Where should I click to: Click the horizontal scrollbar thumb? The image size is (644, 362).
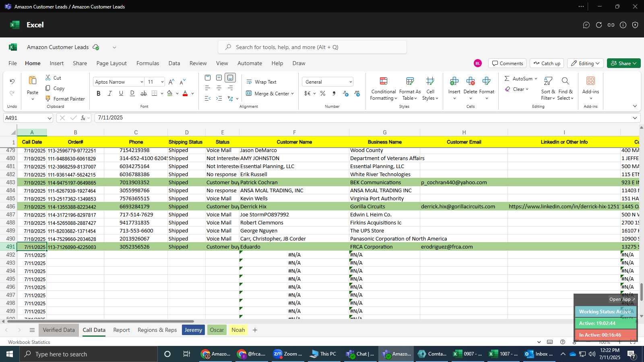tap(101, 321)
